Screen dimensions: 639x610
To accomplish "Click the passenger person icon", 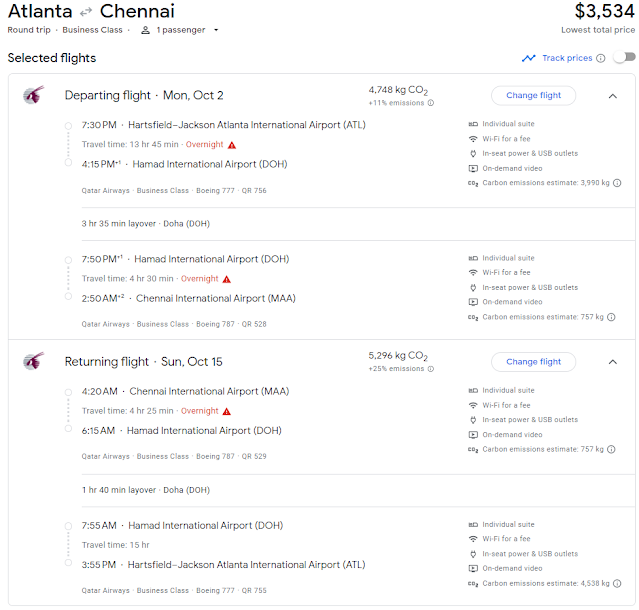I will point(145,30).
